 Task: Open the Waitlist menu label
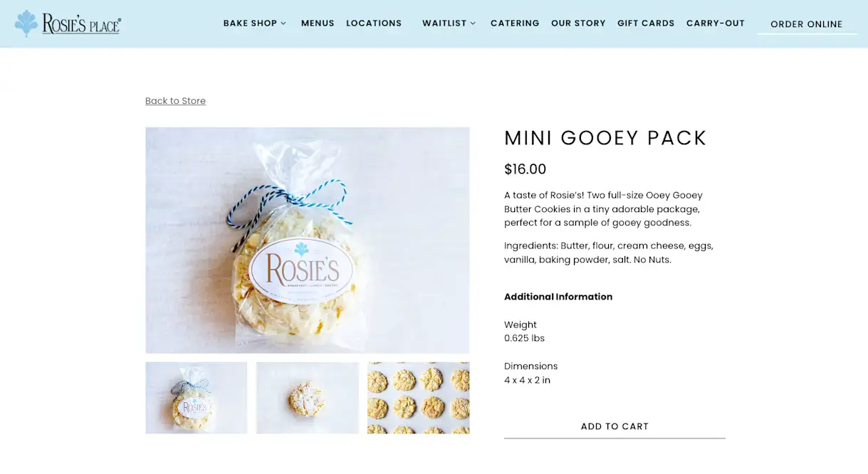(444, 23)
